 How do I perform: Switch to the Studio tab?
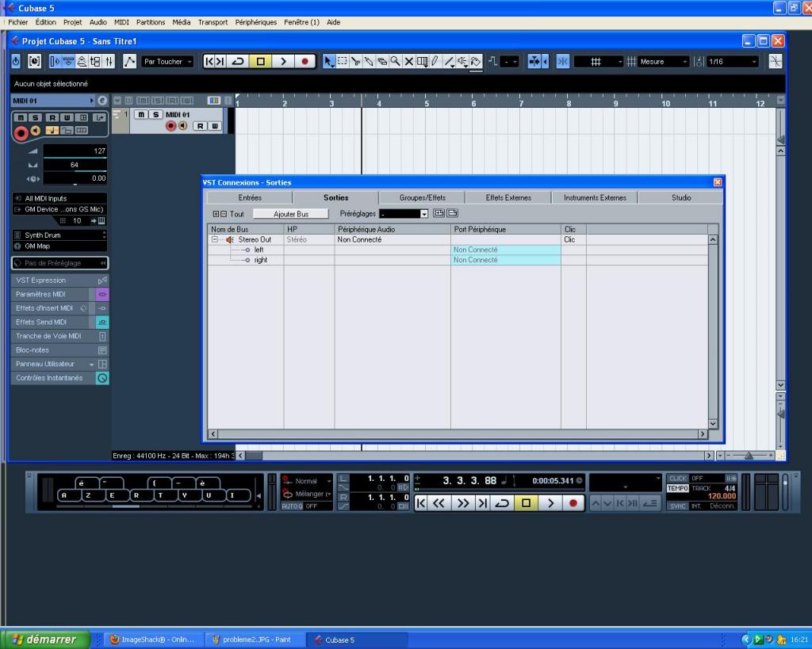(681, 197)
